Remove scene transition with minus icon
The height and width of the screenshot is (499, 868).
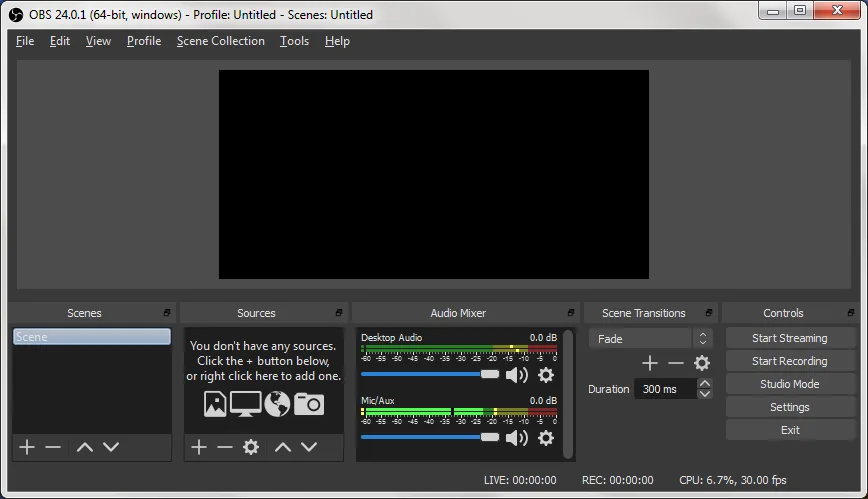[676, 363]
